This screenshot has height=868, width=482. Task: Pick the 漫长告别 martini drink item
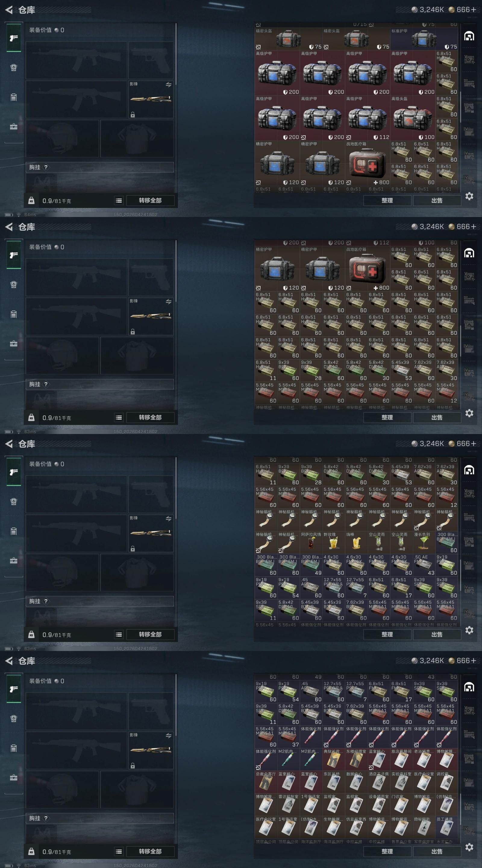click(424, 543)
